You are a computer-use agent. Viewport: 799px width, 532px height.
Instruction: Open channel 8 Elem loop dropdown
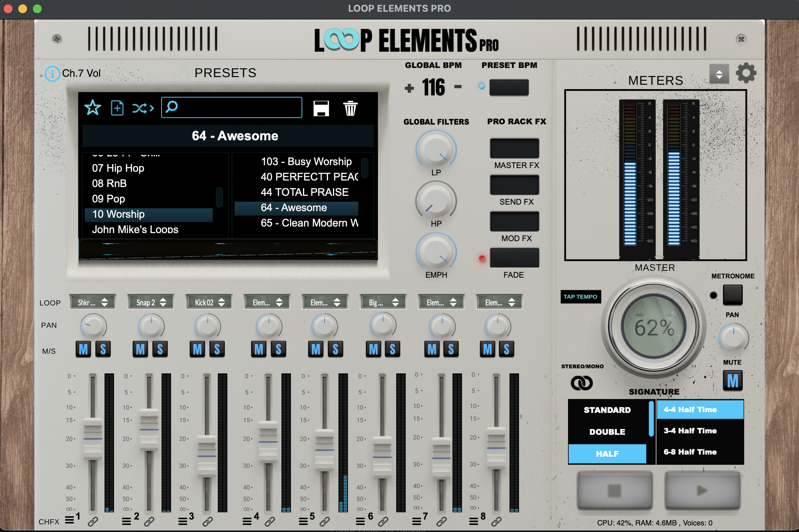coord(500,302)
